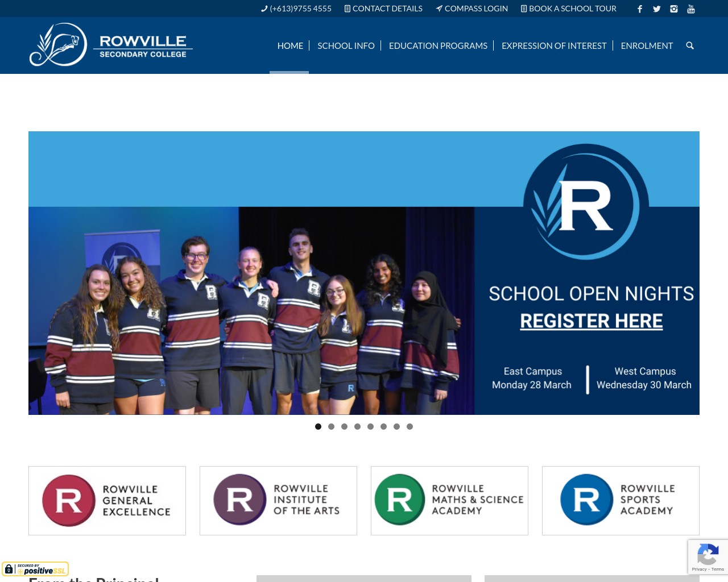Open the YouTube icon link

(x=691, y=9)
